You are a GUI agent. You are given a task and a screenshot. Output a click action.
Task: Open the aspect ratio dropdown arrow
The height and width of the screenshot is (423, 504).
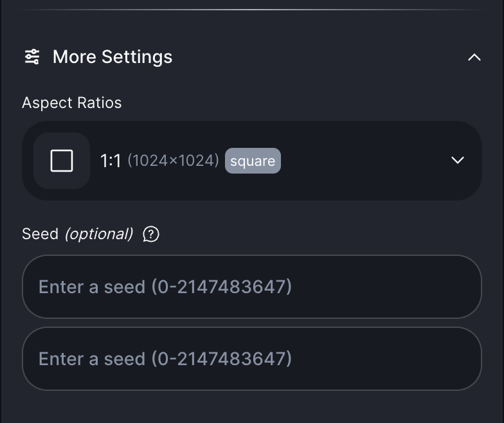click(x=458, y=160)
